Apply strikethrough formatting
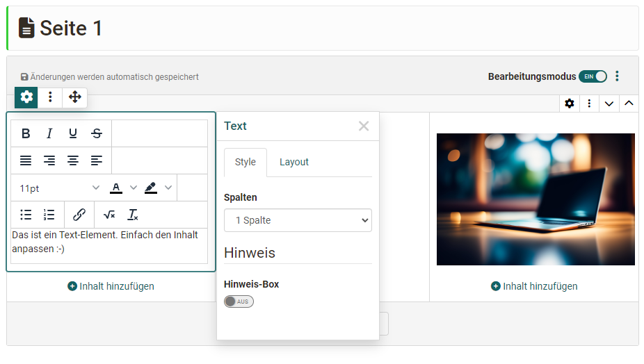 (97, 133)
